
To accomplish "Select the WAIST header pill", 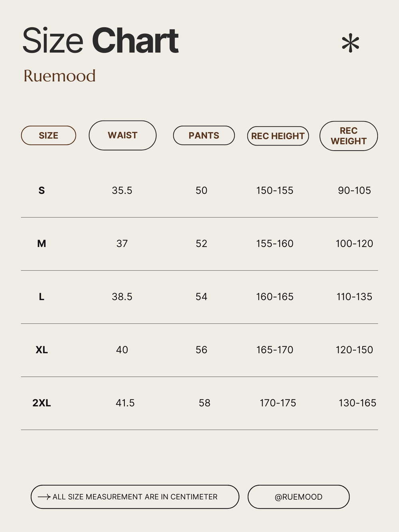I will click(122, 135).
